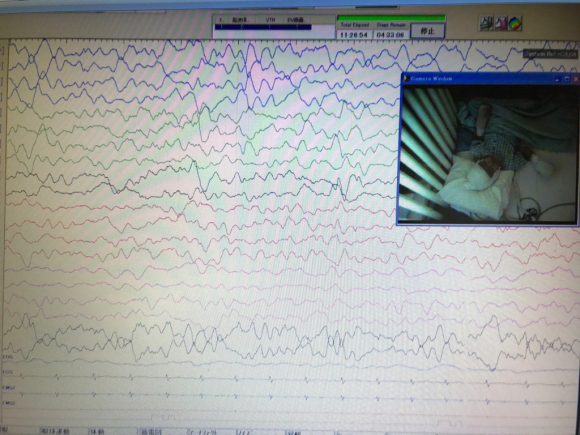The height and width of the screenshot is (435, 580).
Task: Click the Total Elapsed label
Action: 355,25
